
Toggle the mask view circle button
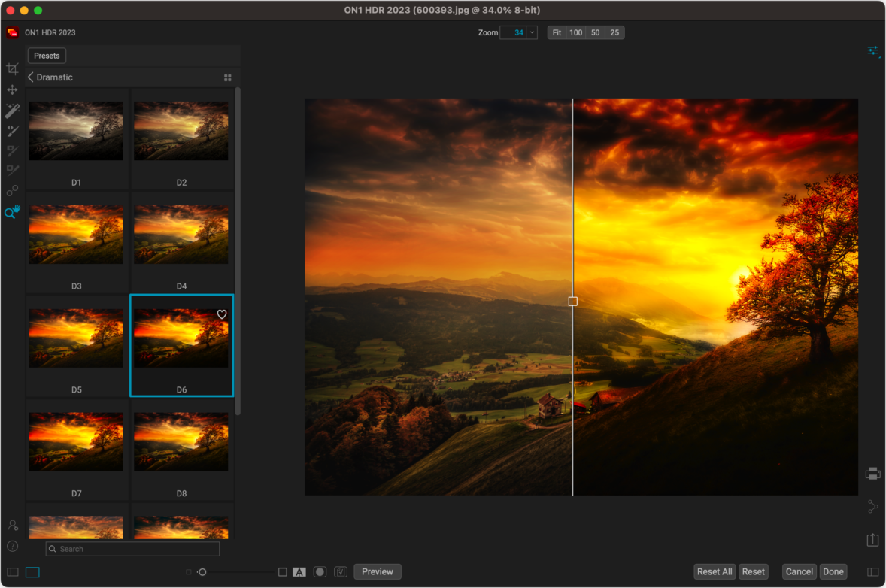[x=320, y=572]
